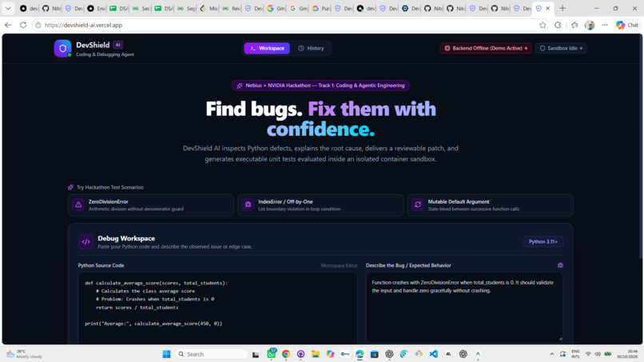644x362 pixels.
Task: Open File Explorer from the taskbar
Action: (x=316, y=354)
